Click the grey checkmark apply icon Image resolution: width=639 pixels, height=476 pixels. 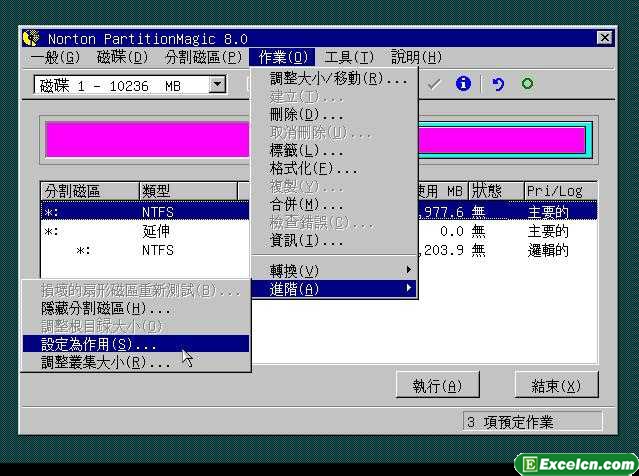tap(434, 84)
